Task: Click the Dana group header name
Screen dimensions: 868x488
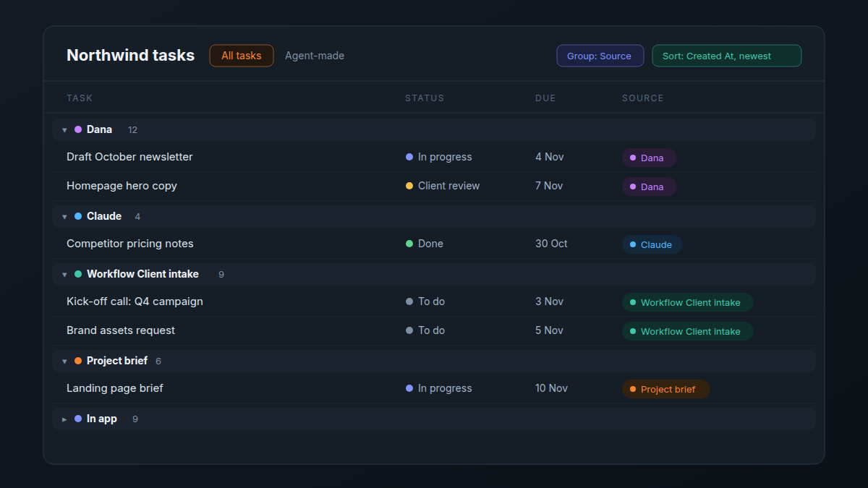Action: coord(99,129)
